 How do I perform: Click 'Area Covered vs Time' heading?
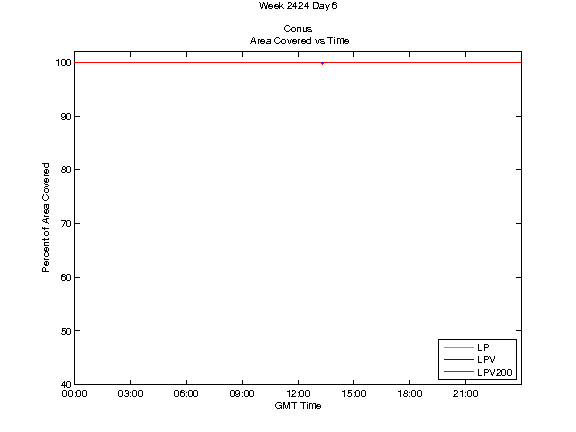tap(299, 41)
